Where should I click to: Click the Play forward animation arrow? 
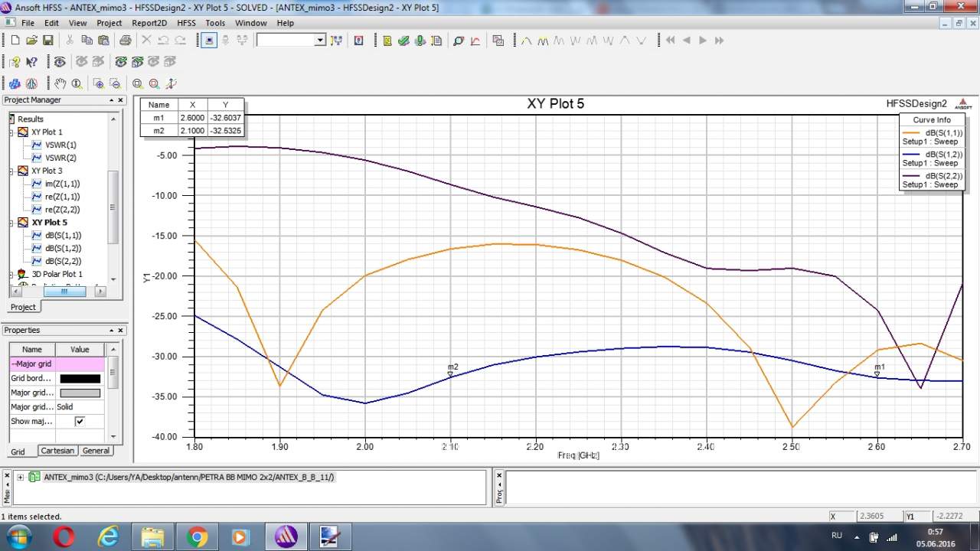click(x=703, y=41)
